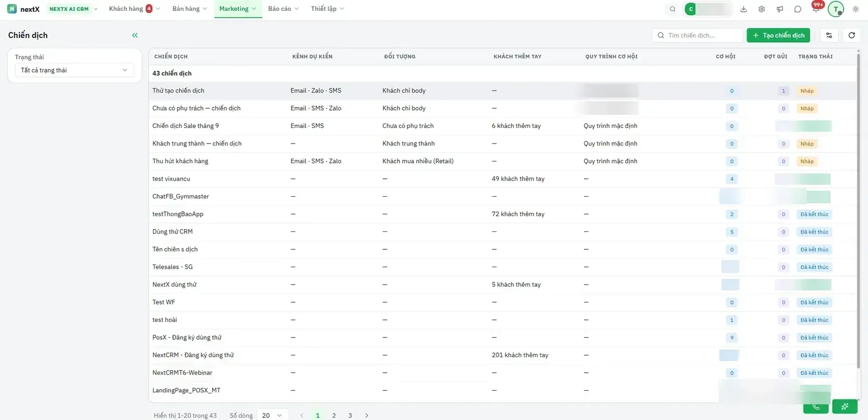
Task: Open Báo cáo menu
Action: [283, 9]
